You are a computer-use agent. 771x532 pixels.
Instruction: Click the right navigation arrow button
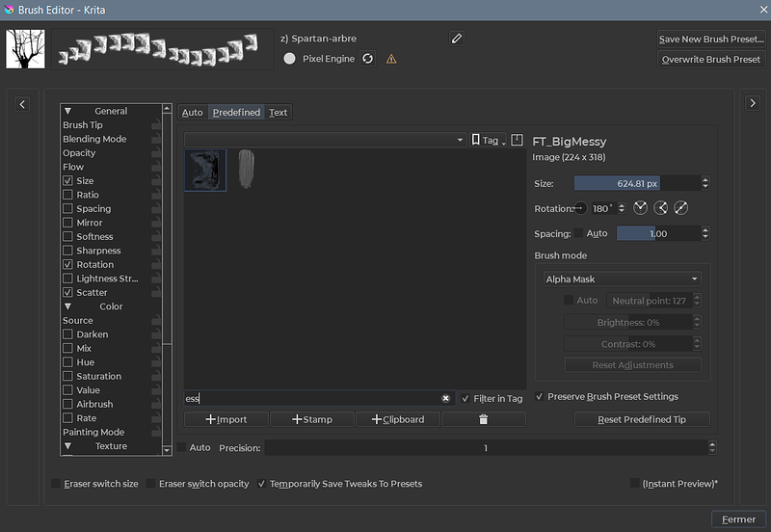pyautogui.click(x=753, y=103)
